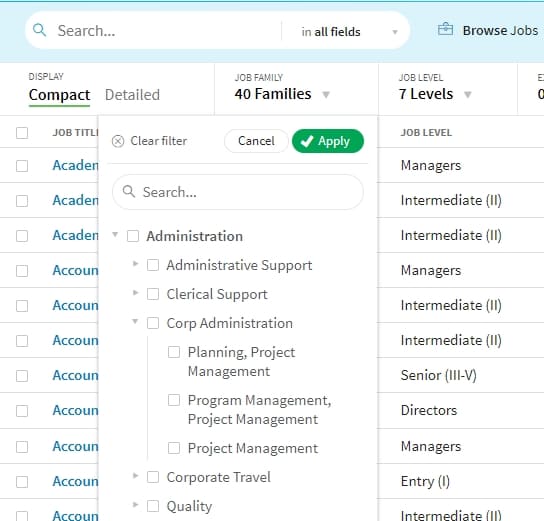544x521 pixels.
Task: Click the magnifier icon in filter search
Action: pos(129,191)
